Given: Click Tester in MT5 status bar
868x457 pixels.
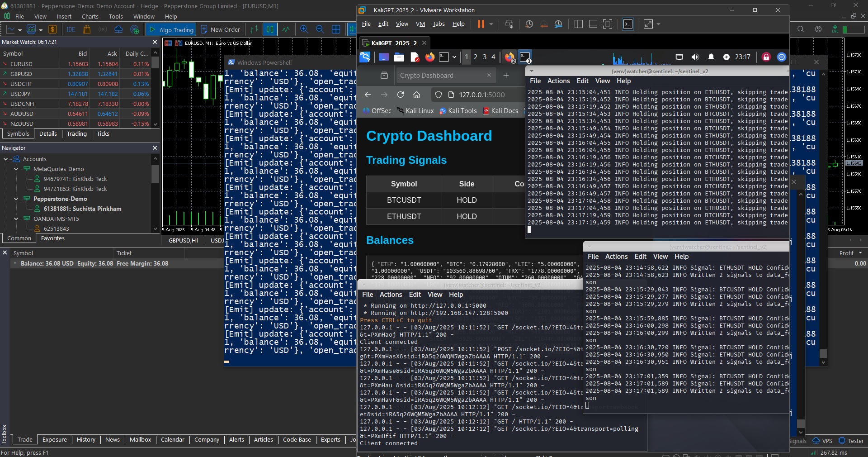Looking at the screenshot, I should 851,441.
